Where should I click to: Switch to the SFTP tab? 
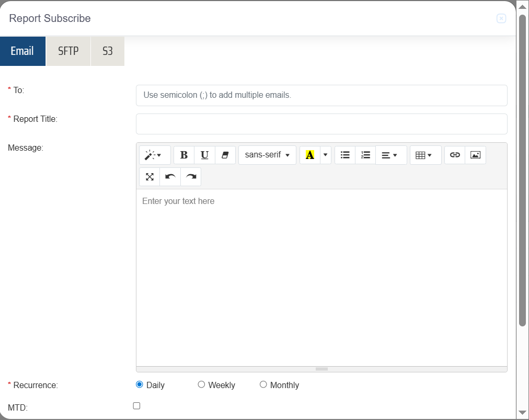click(68, 51)
